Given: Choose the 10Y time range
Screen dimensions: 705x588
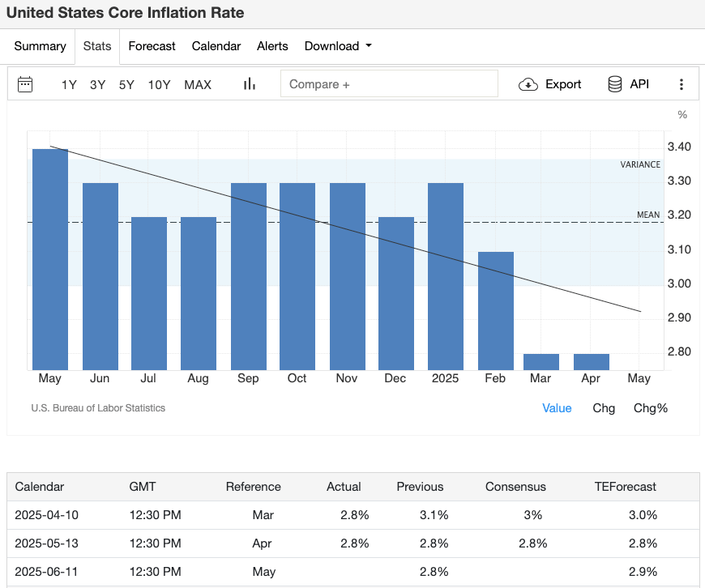Looking at the screenshot, I should tap(159, 84).
